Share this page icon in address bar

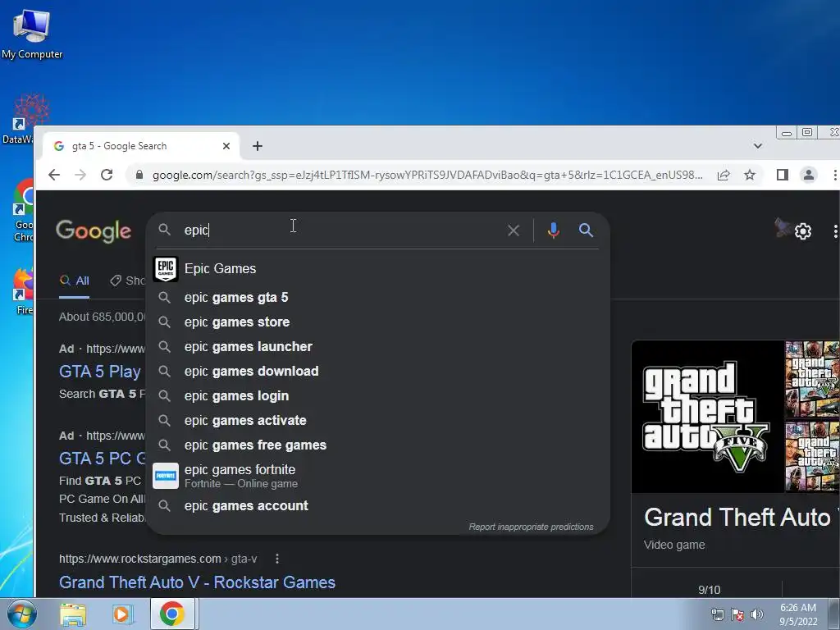click(x=724, y=175)
